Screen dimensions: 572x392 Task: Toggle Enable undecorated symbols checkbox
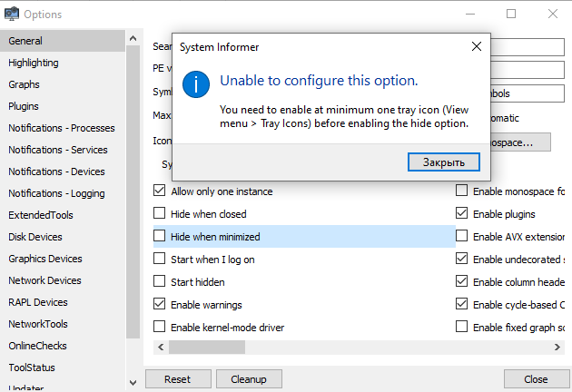click(x=462, y=259)
